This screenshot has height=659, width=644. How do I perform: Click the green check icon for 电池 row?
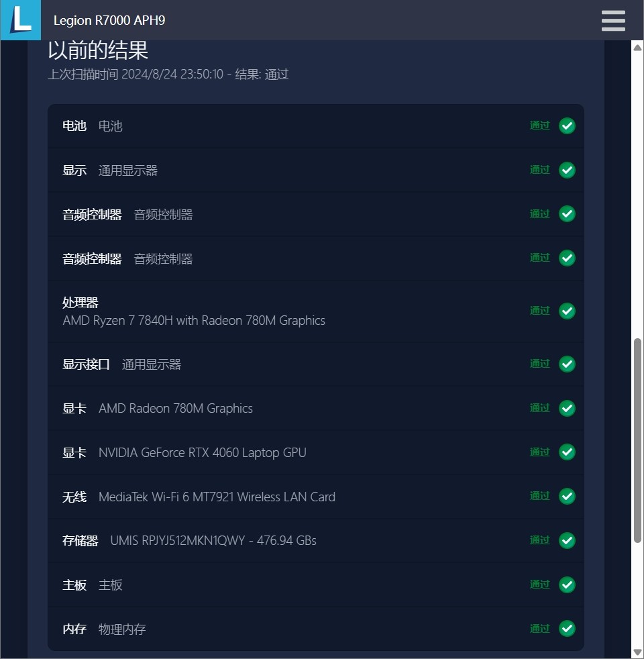coord(567,125)
